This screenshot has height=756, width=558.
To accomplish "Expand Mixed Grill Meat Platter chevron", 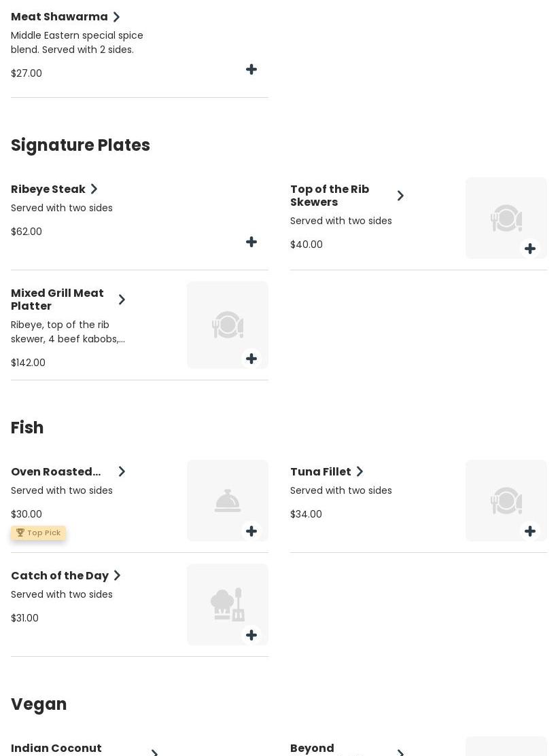I will tap(122, 300).
